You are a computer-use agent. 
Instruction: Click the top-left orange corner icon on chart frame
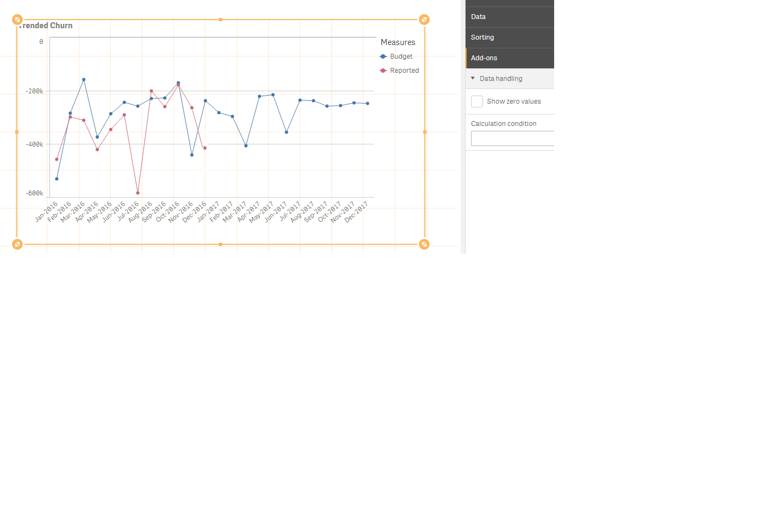[x=17, y=19]
